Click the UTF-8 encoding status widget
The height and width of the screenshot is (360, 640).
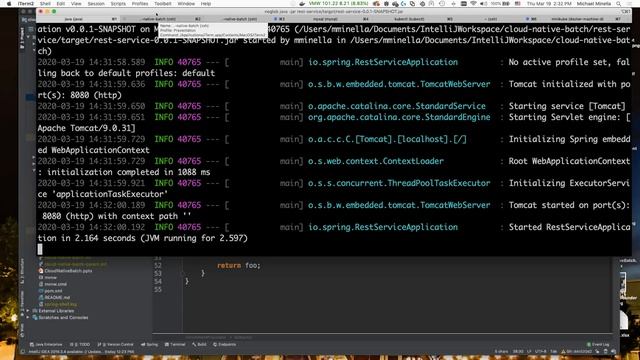point(540,351)
